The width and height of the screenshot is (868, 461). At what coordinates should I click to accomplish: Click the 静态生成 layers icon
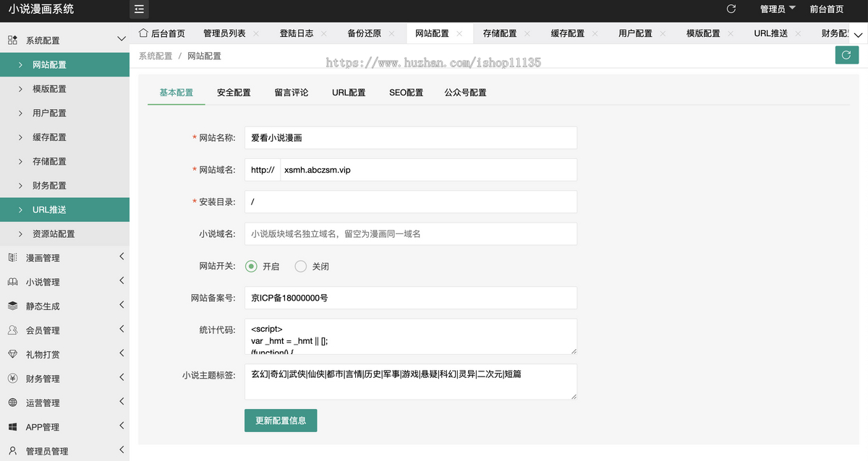pyautogui.click(x=12, y=306)
